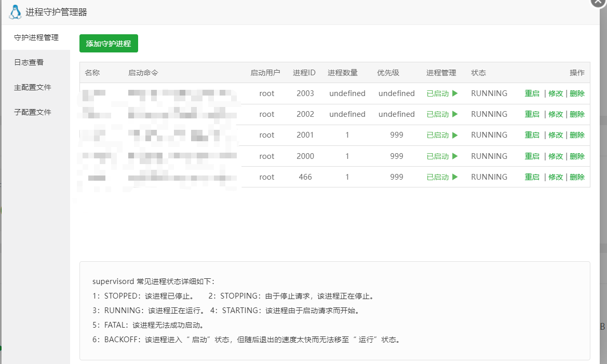607x364 pixels.
Task: Click 删除 for process 2001
Action: [577, 135]
